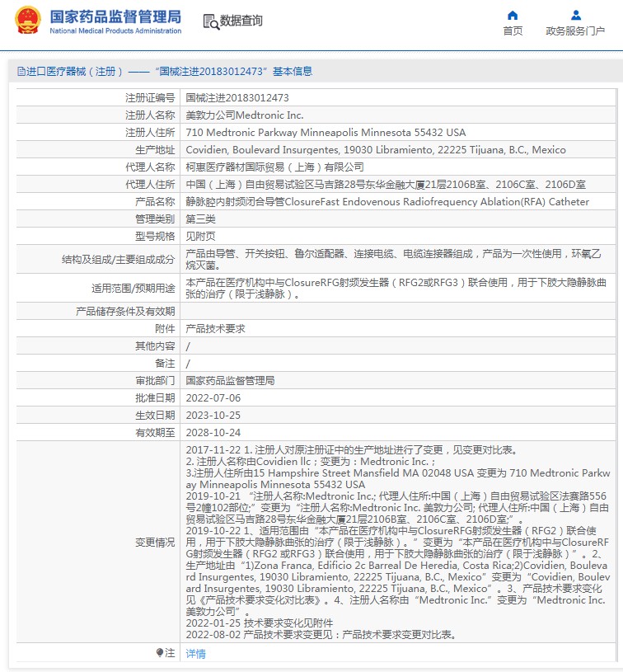
Task: Click the 代理人名称 row label
Action: [150, 167]
